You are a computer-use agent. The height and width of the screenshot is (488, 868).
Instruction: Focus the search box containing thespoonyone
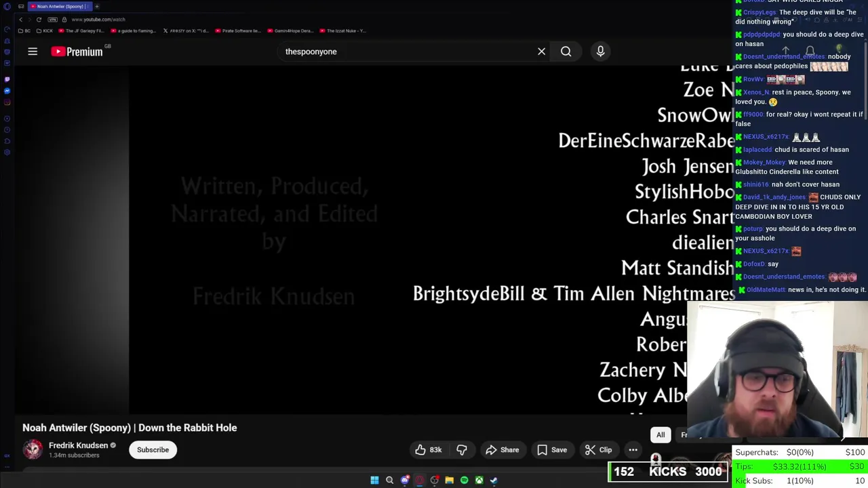(407, 52)
